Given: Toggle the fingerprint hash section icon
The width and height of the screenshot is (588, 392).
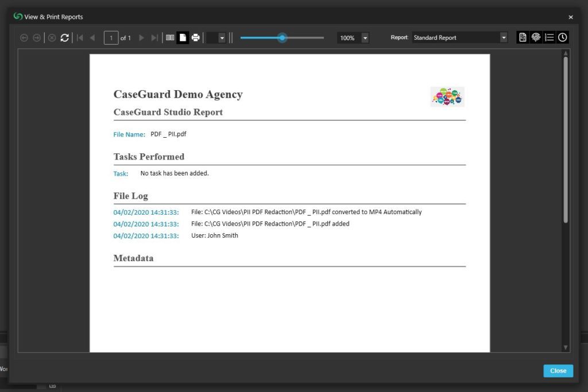Looking at the screenshot, I should [536, 37].
